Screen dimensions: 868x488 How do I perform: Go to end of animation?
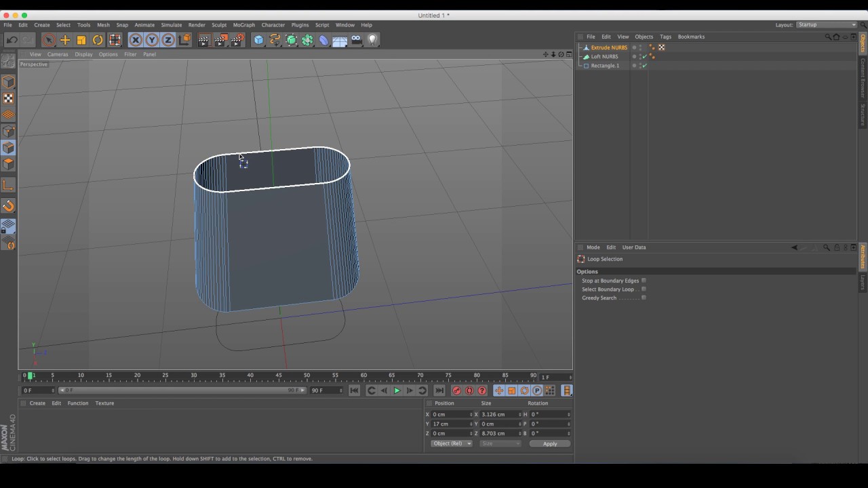[439, 390]
